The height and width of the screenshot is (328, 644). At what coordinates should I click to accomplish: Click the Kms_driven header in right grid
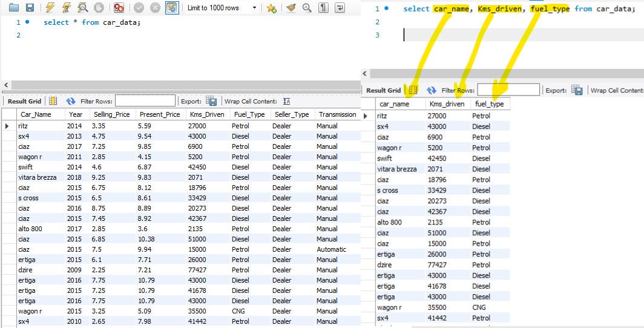pos(447,104)
